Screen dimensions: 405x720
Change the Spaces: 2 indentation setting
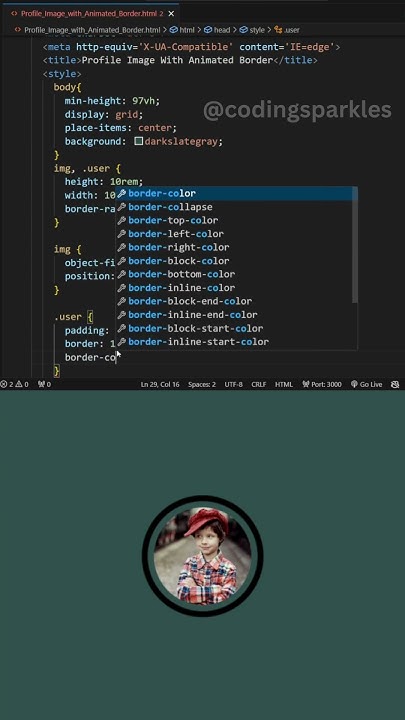202,384
